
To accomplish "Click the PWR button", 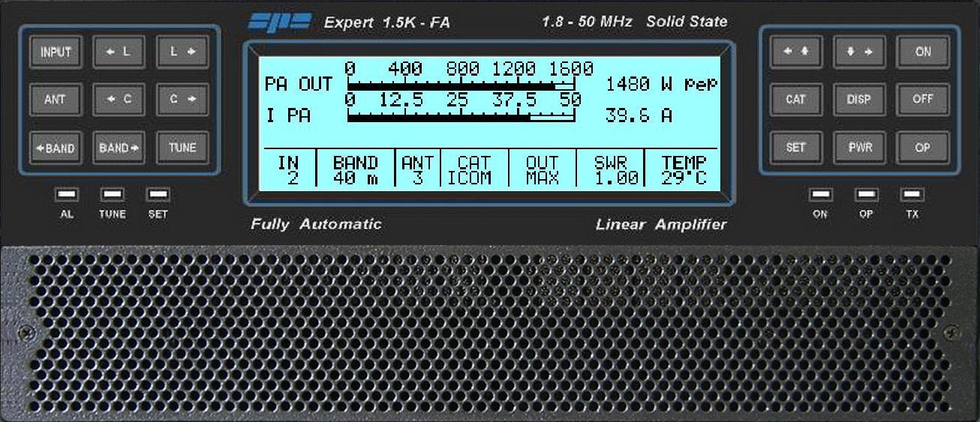I will coord(859,148).
